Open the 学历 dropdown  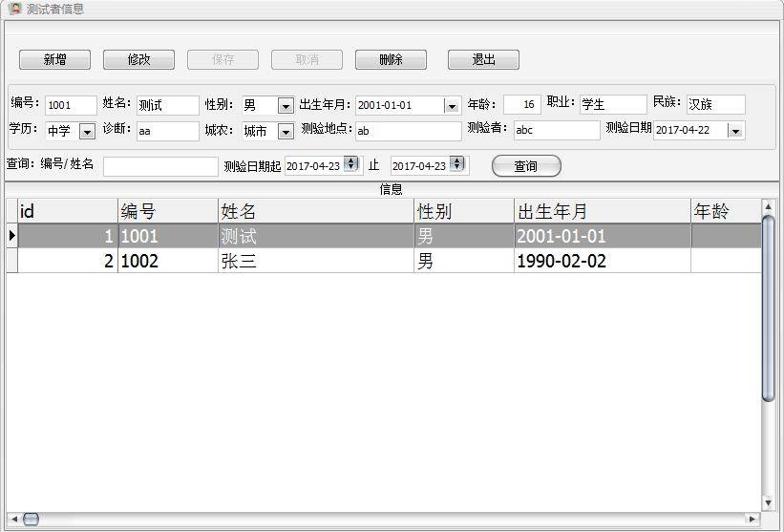coord(88,132)
